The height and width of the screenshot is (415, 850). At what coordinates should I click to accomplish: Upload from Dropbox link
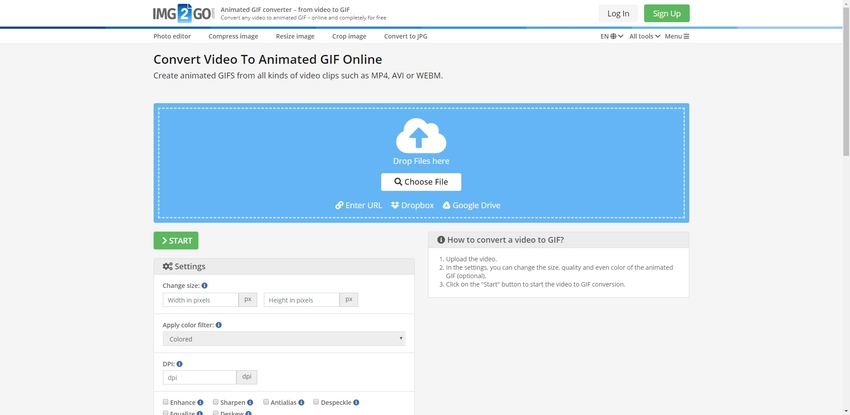tap(413, 205)
